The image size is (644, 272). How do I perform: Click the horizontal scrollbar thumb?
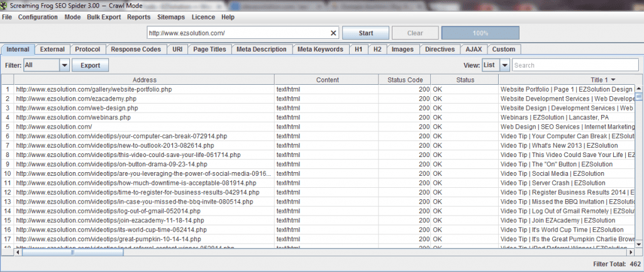point(73,253)
